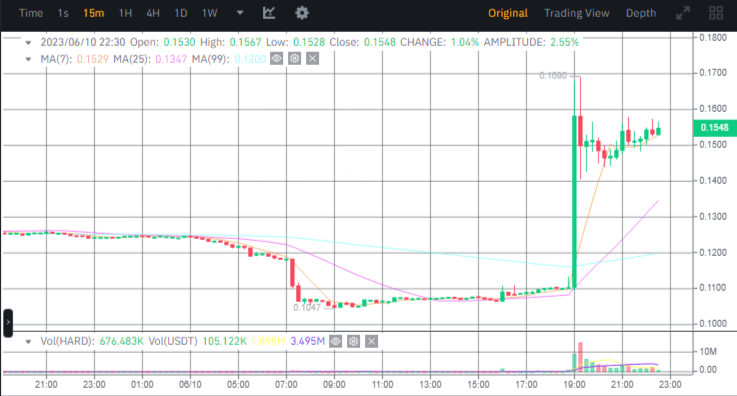Click the 19:00 time axis label
The image size is (737, 396).
[574, 385]
